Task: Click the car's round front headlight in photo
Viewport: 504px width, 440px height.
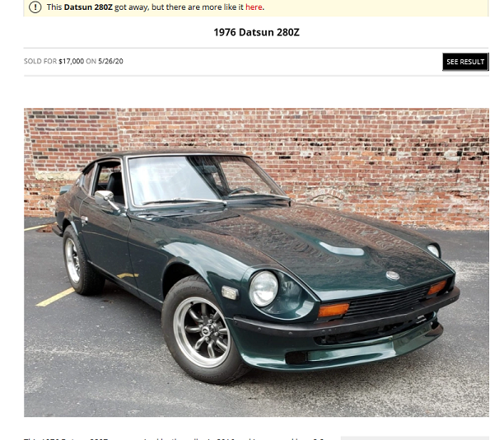Action: [x=264, y=288]
